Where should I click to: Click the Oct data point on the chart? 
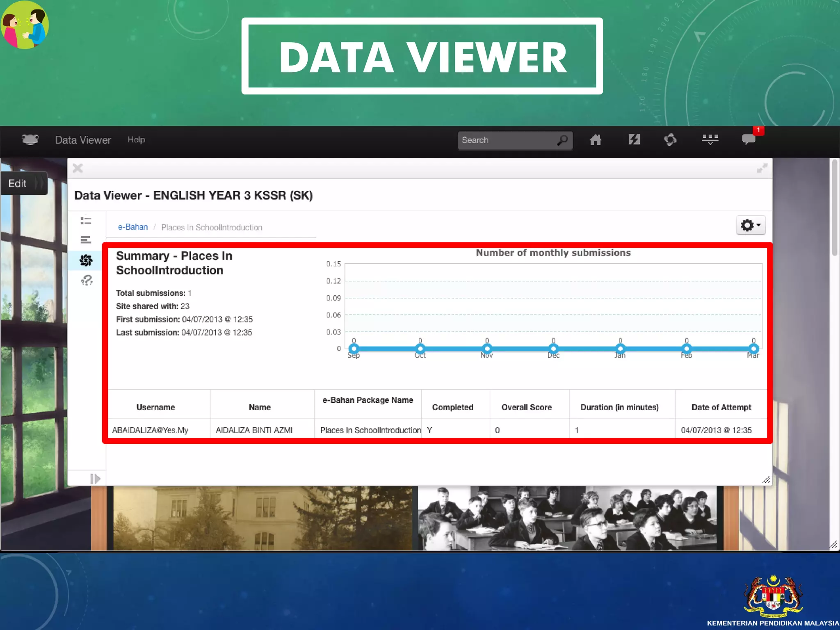click(420, 349)
